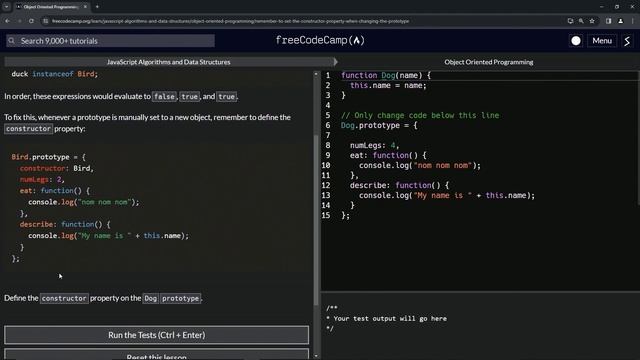640x360 pixels.
Task: Click 'duck instanceof Bird;' in the instructions
Action: [x=55, y=74]
